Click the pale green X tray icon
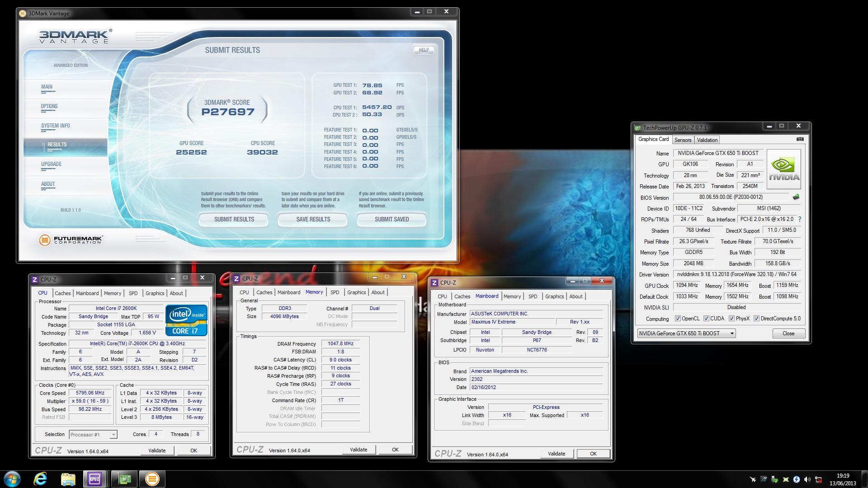 (x=786, y=479)
